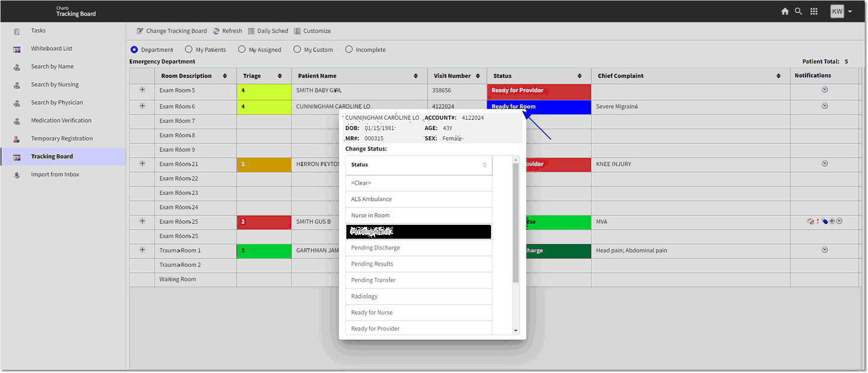Expand the Exam Room 6 row

pyautogui.click(x=142, y=106)
